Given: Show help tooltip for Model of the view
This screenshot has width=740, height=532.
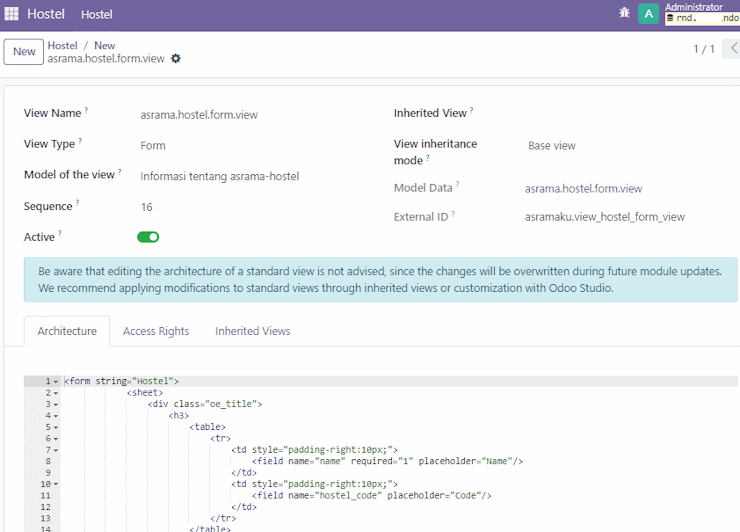Looking at the screenshot, I should tap(120, 172).
